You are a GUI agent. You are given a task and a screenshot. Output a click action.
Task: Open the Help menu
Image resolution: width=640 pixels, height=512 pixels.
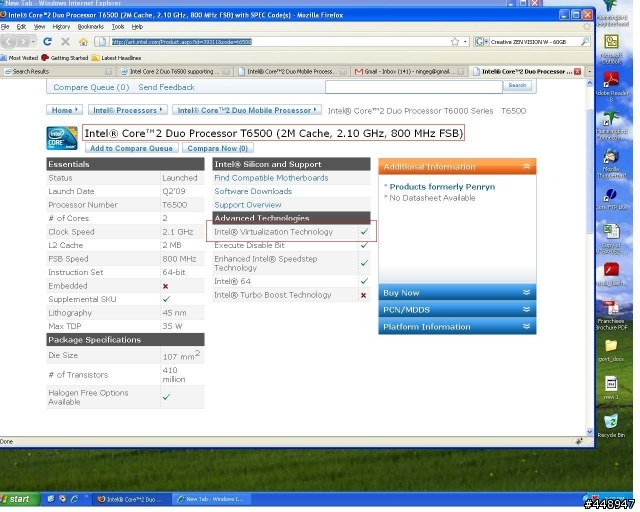(137, 27)
